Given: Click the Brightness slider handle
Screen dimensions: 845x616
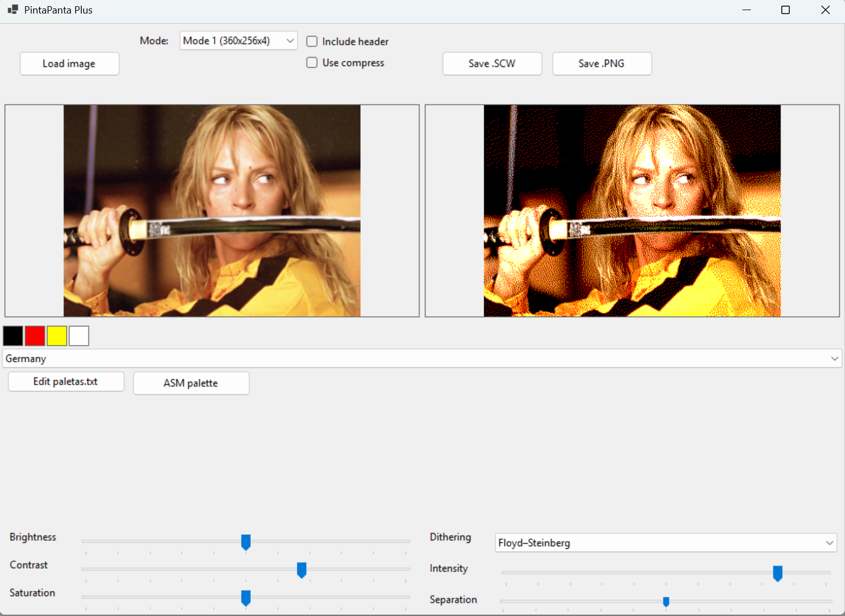Looking at the screenshot, I should [x=246, y=542].
